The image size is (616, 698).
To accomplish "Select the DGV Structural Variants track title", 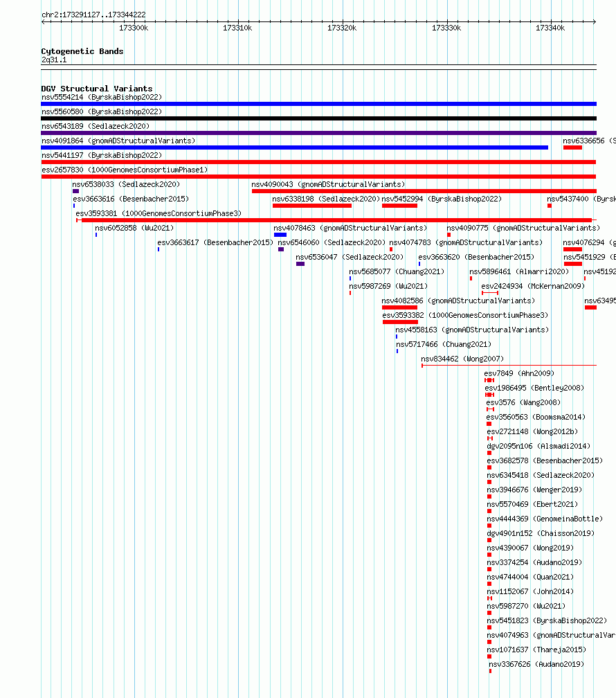I will (97, 89).
